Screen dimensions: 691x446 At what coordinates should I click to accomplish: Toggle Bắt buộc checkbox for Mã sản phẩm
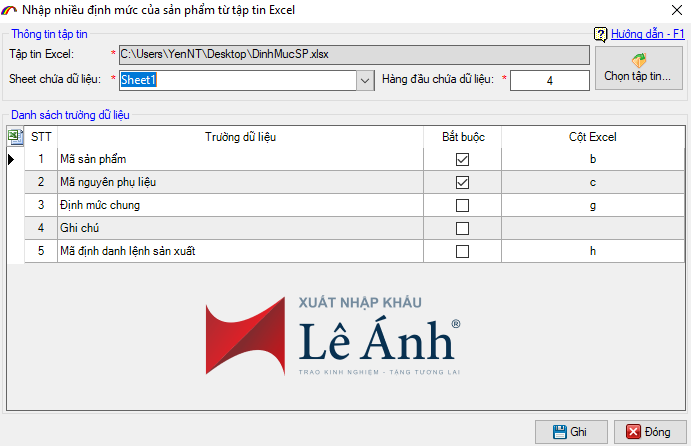click(x=462, y=160)
